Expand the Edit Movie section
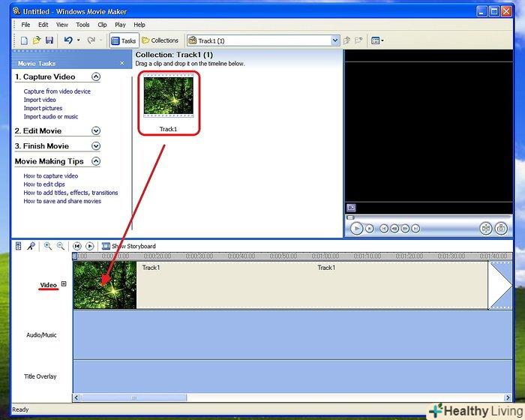This screenshot has height=420, width=525. (x=95, y=130)
